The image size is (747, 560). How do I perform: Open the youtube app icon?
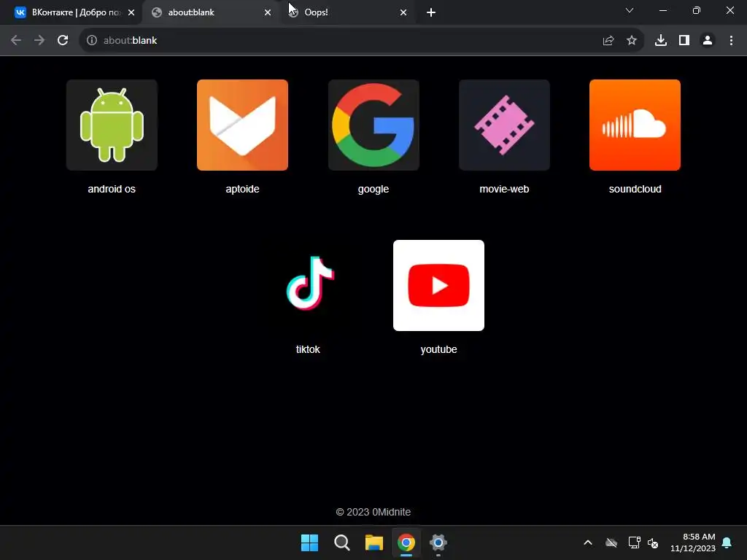coord(438,285)
